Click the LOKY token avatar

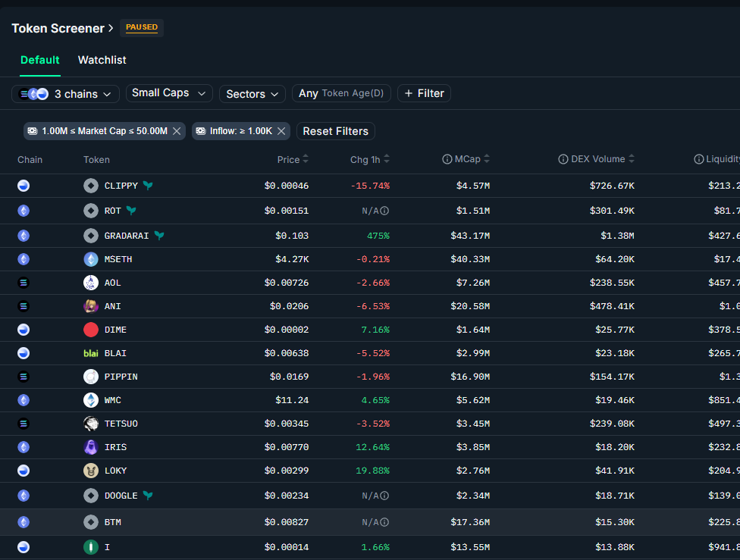click(91, 471)
